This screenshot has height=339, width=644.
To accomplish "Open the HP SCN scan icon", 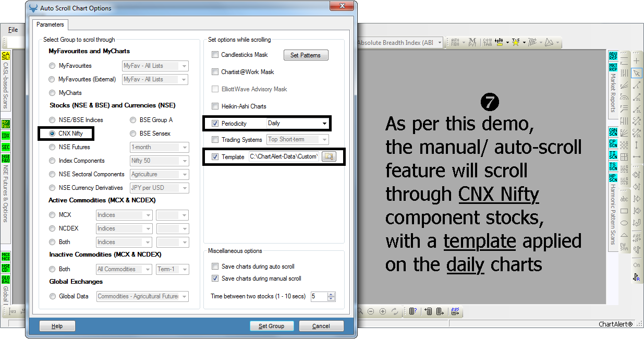I will [613, 178].
